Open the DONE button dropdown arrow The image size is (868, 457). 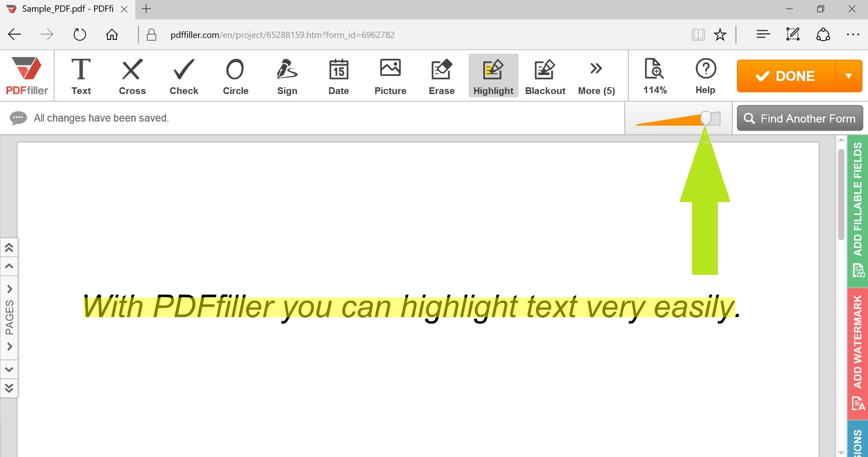tap(849, 75)
